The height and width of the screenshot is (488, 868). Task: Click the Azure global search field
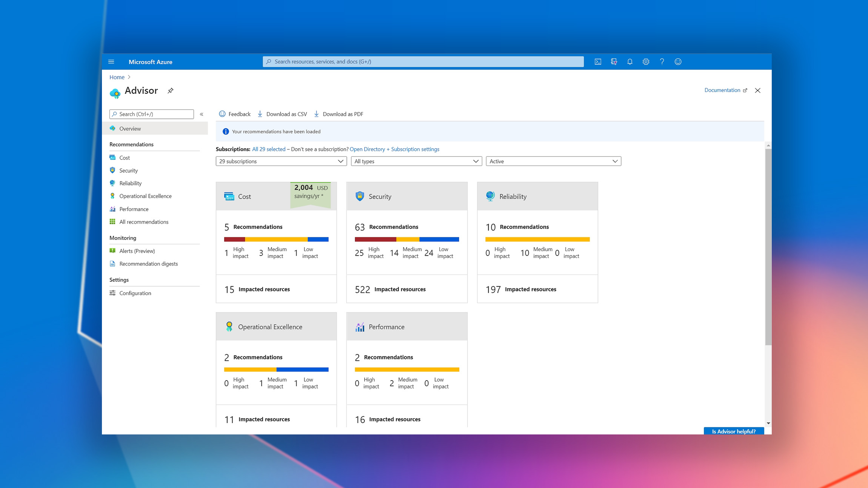(x=423, y=62)
